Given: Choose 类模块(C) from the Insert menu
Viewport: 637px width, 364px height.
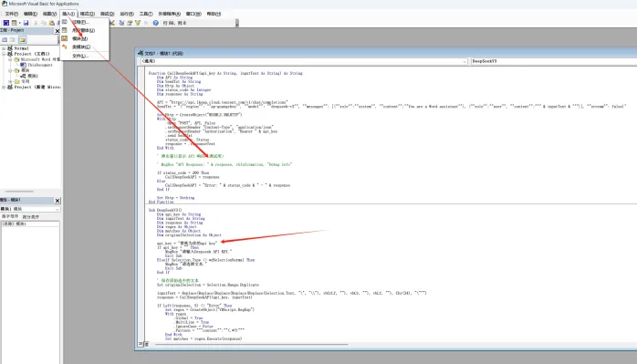Looking at the screenshot, I should (85, 47).
